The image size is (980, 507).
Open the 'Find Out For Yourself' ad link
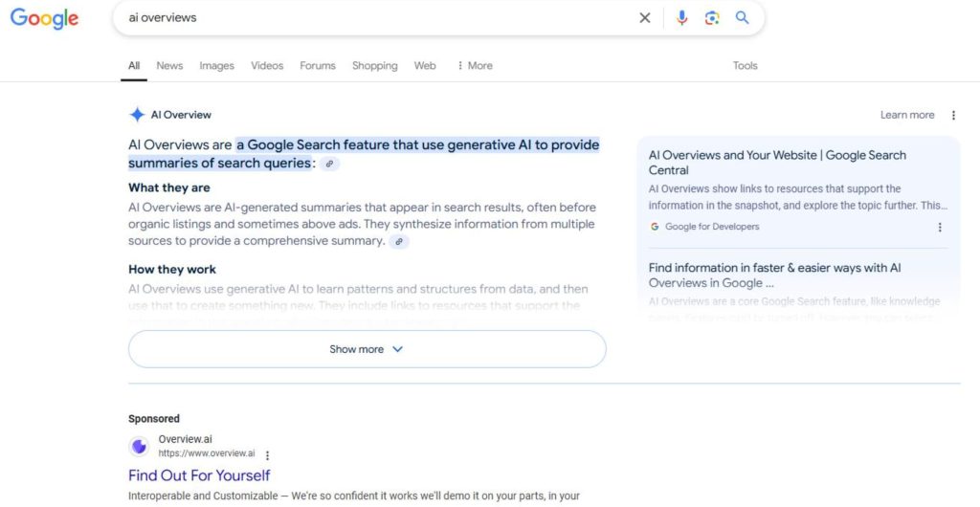[199, 475]
